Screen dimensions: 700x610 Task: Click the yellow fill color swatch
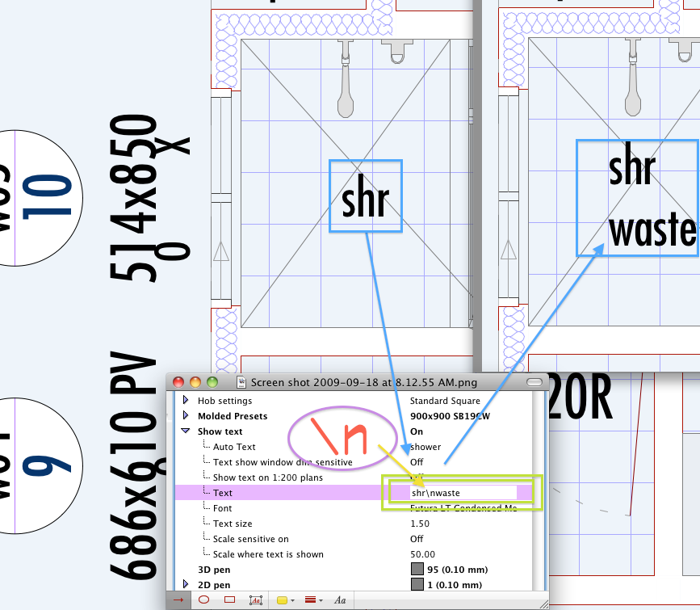(x=282, y=600)
